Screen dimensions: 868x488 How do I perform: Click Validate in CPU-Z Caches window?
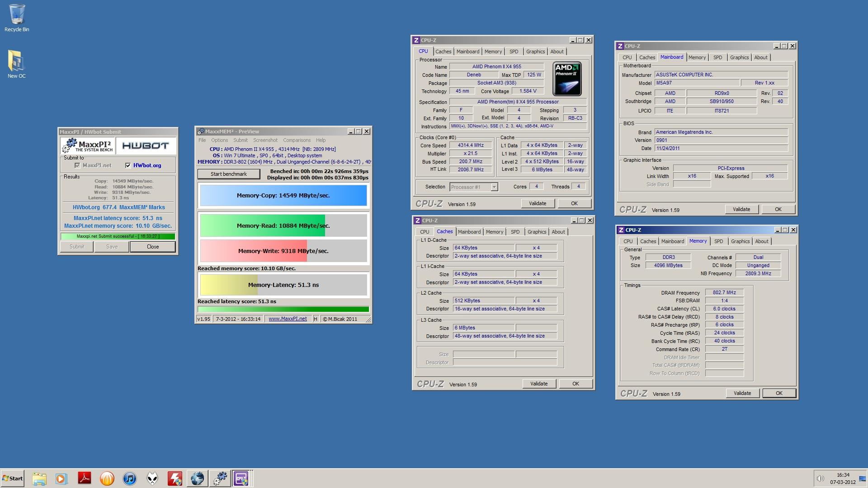click(x=539, y=384)
